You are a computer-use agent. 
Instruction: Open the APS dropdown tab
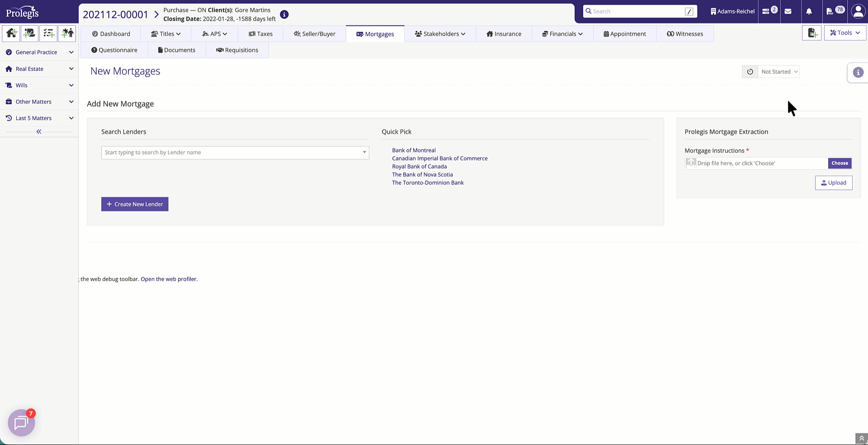pyautogui.click(x=214, y=34)
